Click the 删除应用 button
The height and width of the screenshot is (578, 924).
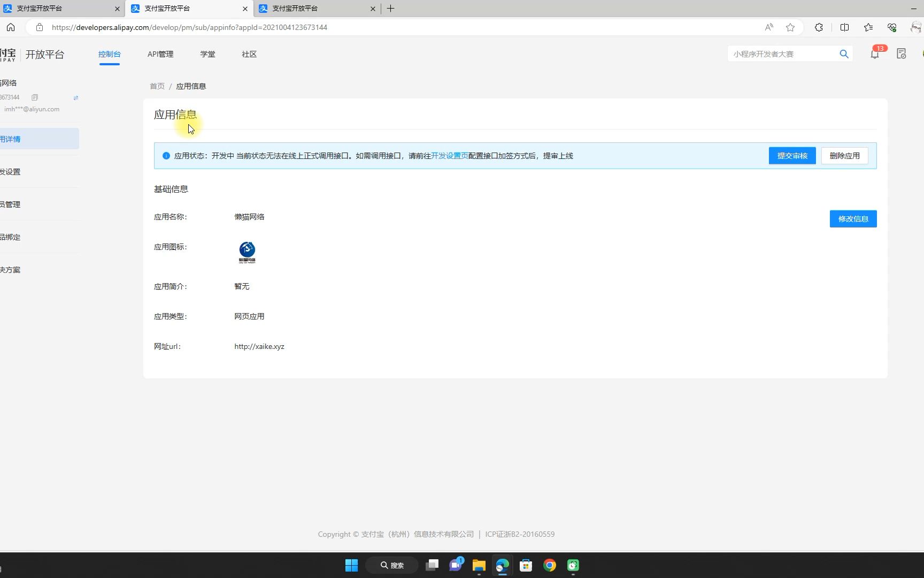pyautogui.click(x=845, y=156)
